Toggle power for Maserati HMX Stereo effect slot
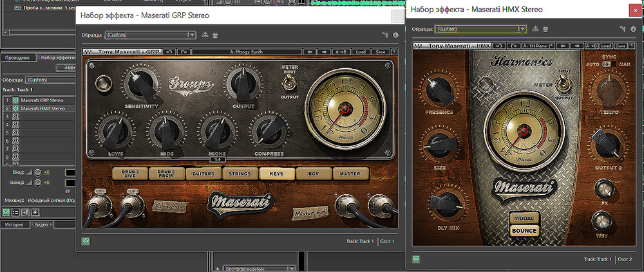This screenshot has height=272, width=644. click(15, 109)
